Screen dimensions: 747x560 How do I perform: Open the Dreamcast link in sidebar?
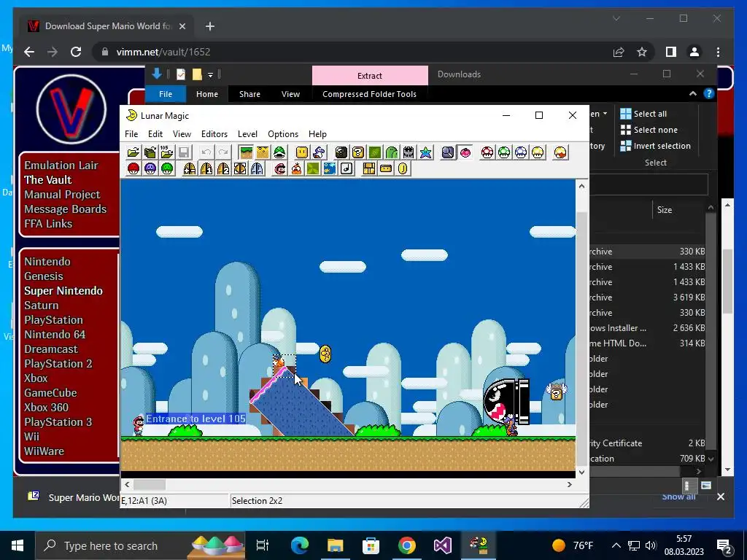[x=51, y=349]
